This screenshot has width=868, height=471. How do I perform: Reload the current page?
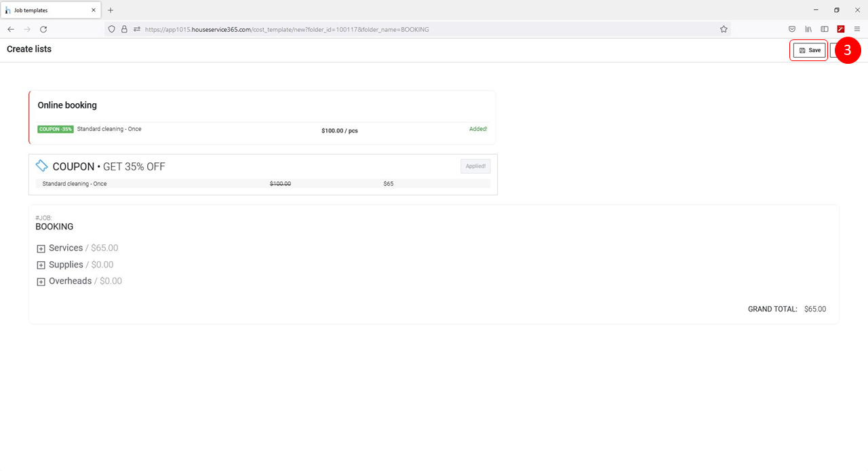(43, 29)
